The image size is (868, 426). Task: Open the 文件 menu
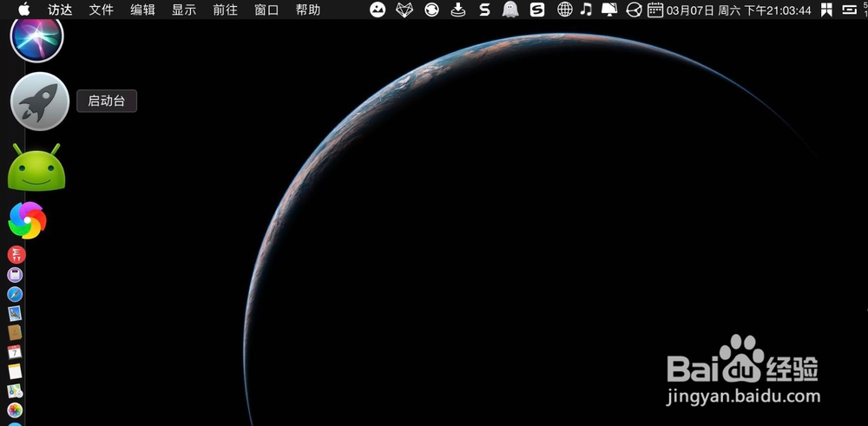tap(102, 10)
